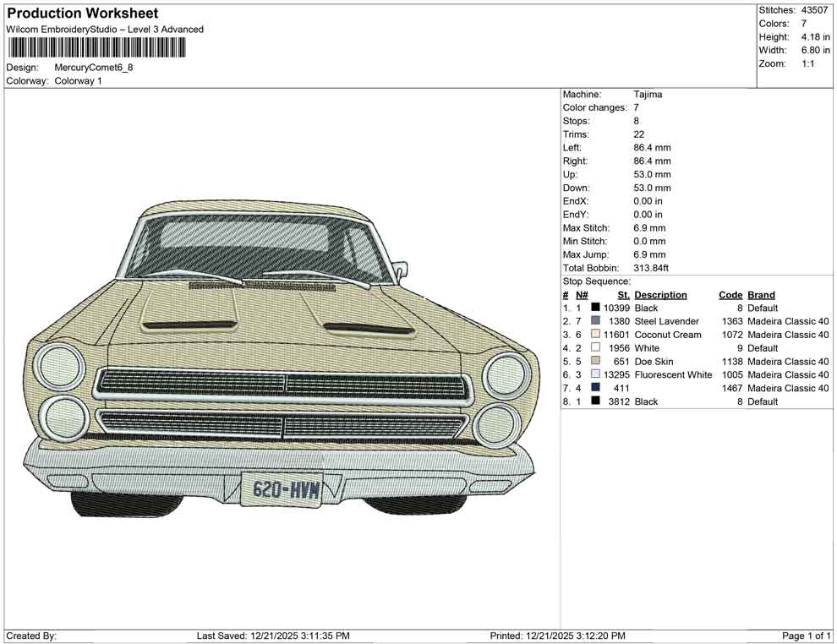
Task: Select the navy thread chip for code 1467
Action: point(594,388)
